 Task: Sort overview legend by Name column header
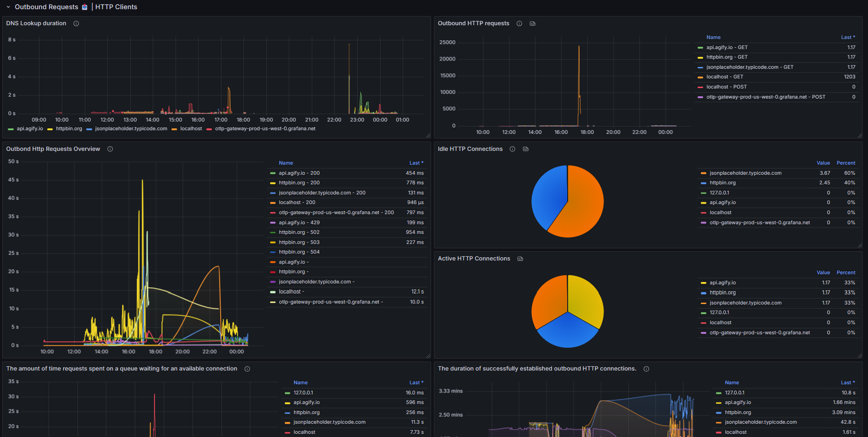coord(286,163)
